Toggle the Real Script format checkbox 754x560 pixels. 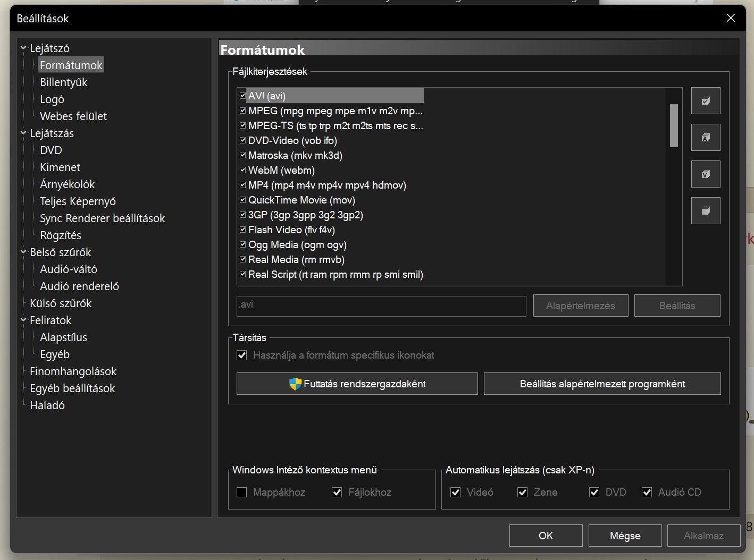pyautogui.click(x=242, y=274)
